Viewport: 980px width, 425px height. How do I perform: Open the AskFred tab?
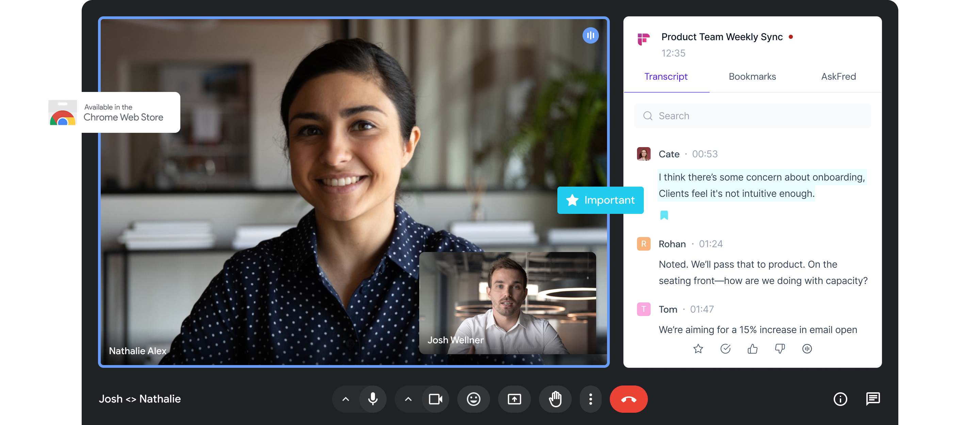838,76
